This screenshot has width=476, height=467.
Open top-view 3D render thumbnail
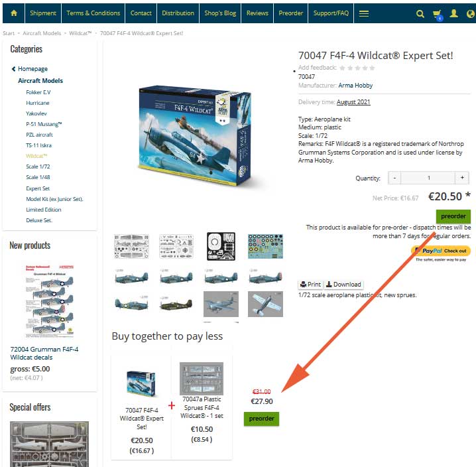pos(265,304)
